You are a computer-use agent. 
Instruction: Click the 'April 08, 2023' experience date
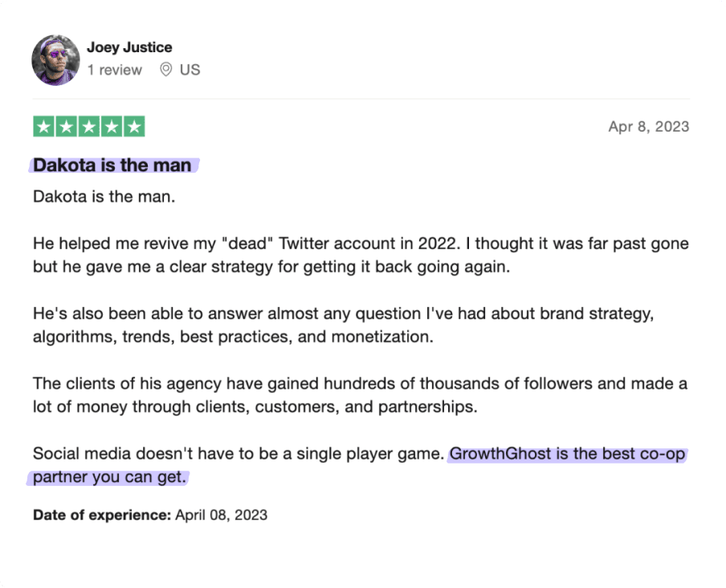(222, 515)
